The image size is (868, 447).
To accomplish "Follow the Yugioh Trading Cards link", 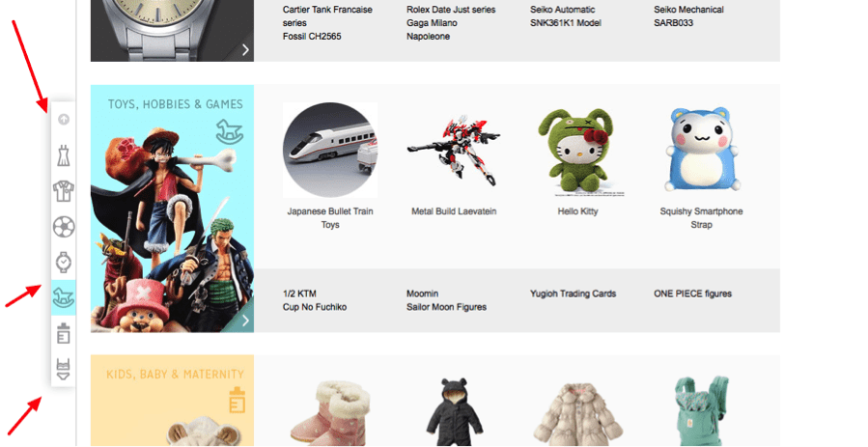I will 573,293.
